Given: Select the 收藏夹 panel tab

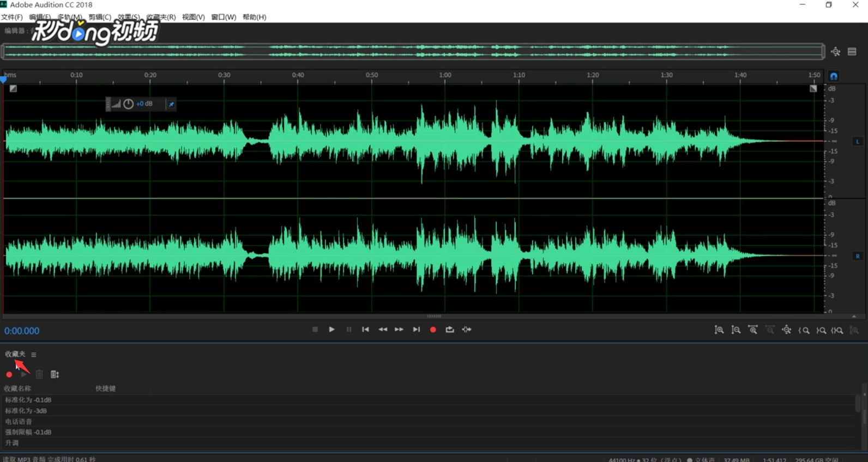Looking at the screenshot, I should [15, 354].
